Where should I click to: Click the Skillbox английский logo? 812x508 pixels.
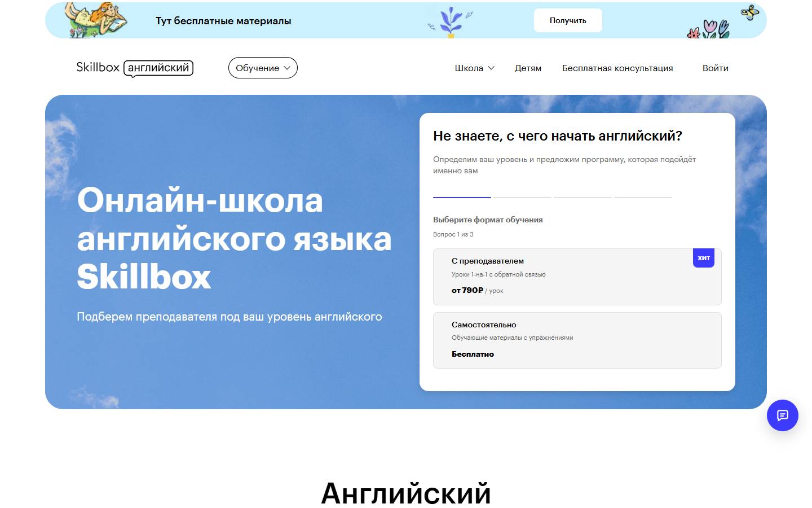click(x=135, y=68)
